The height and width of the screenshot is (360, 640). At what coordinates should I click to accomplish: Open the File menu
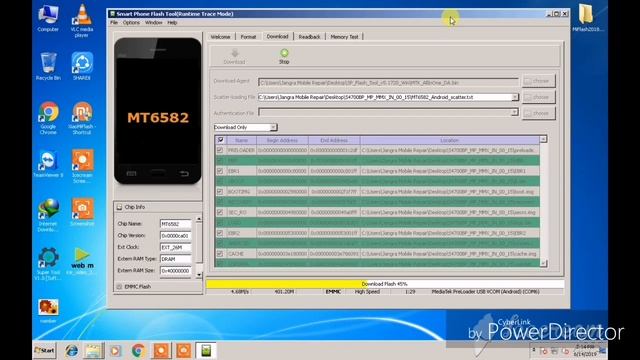[114, 23]
